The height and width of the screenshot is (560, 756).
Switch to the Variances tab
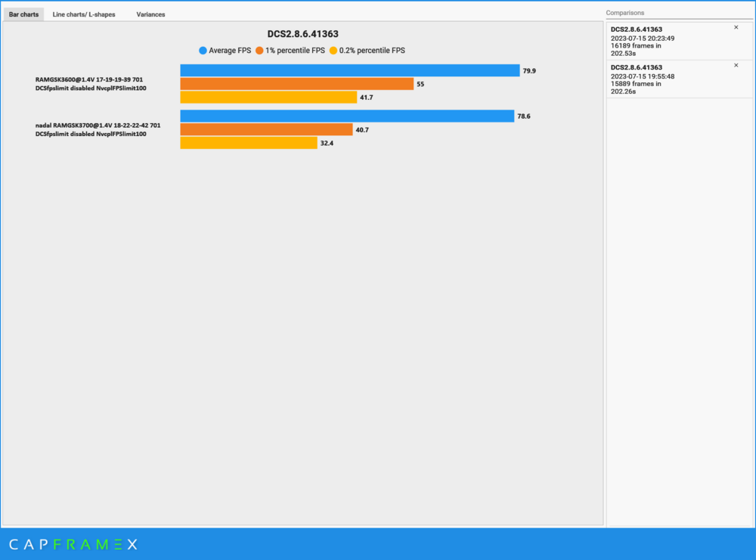(x=150, y=14)
